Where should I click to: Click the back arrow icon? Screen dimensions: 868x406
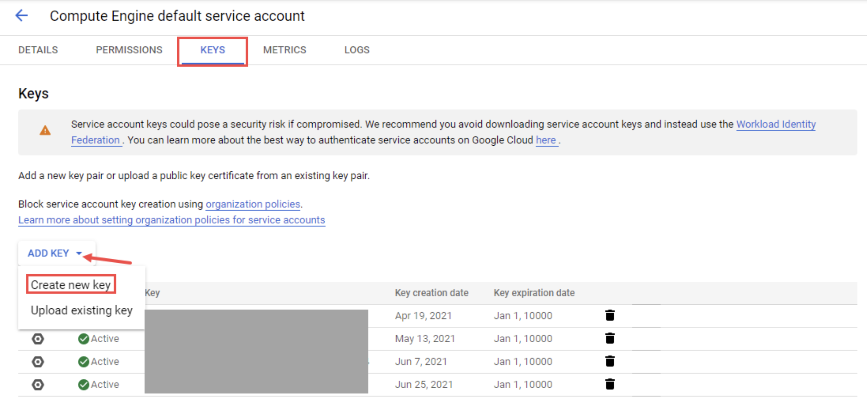click(x=22, y=15)
